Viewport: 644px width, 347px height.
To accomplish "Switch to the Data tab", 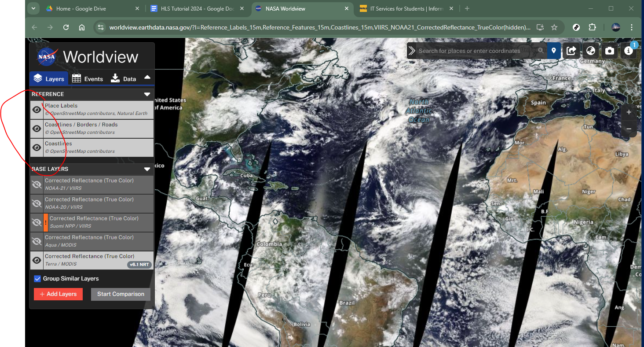I will (x=123, y=79).
